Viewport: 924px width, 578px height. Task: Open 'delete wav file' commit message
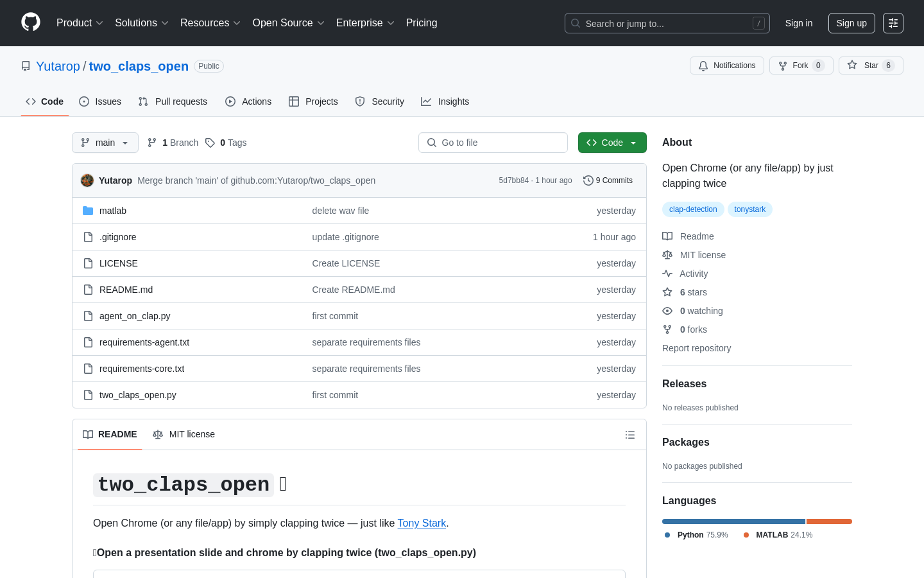(x=341, y=211)
